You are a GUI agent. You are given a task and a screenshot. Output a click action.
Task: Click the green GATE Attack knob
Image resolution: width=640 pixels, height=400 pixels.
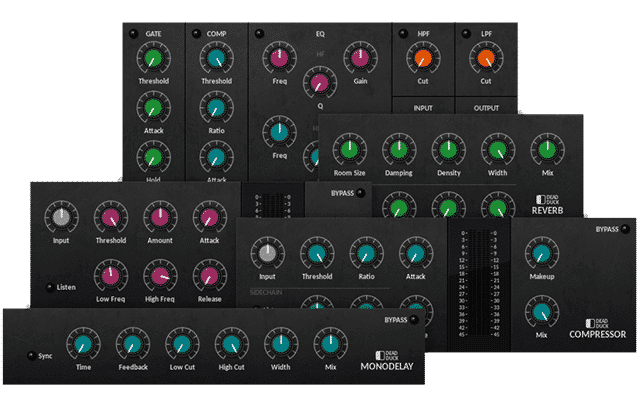coord(153,108)
